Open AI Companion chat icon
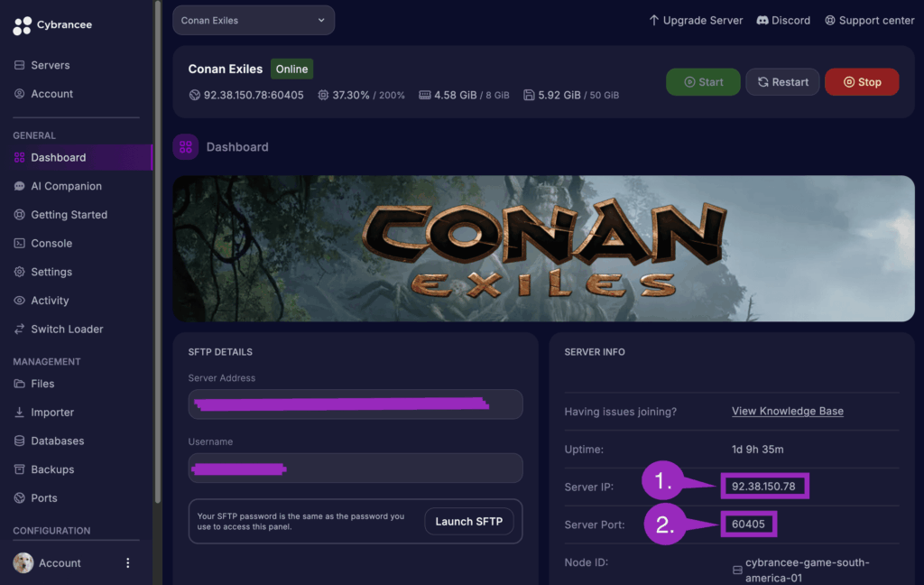 tap(20, 186)
